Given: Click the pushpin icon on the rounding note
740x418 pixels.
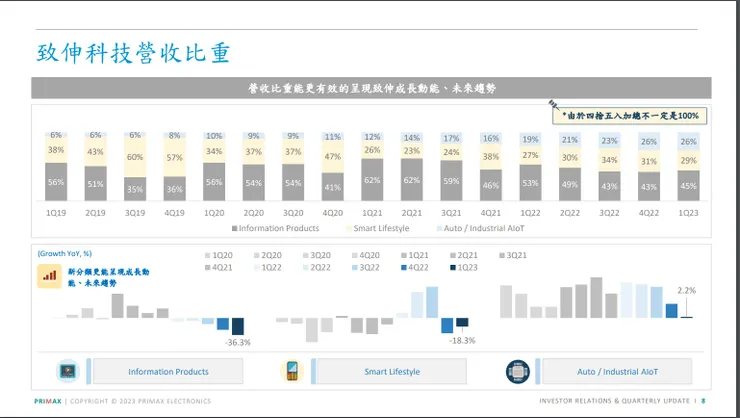Looking at the screenshot, I should click(x=554, y=104).
